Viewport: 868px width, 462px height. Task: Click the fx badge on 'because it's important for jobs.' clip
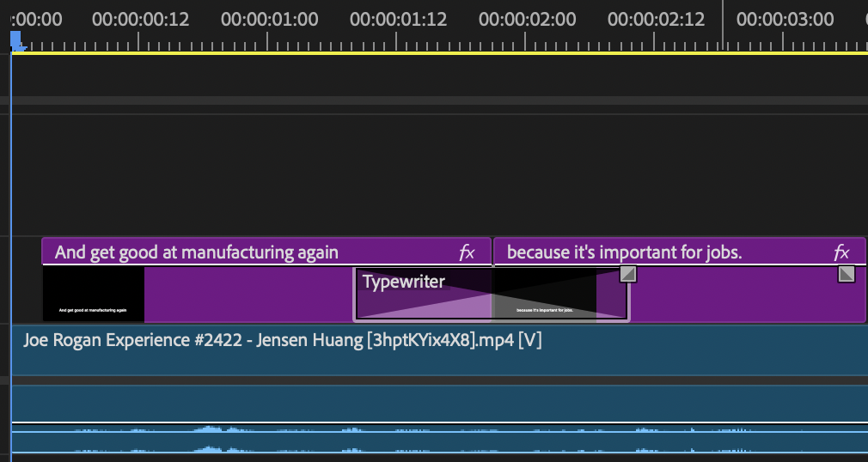coord(841,252)
